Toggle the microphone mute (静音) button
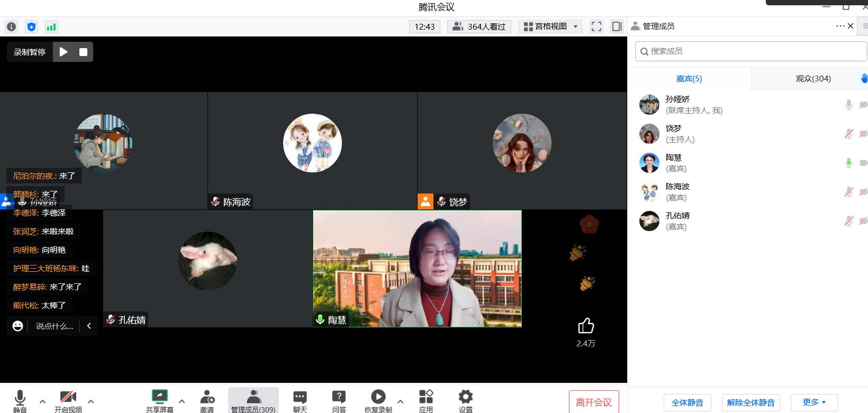This screenshot has height=413, width=868. coord(20,400)
